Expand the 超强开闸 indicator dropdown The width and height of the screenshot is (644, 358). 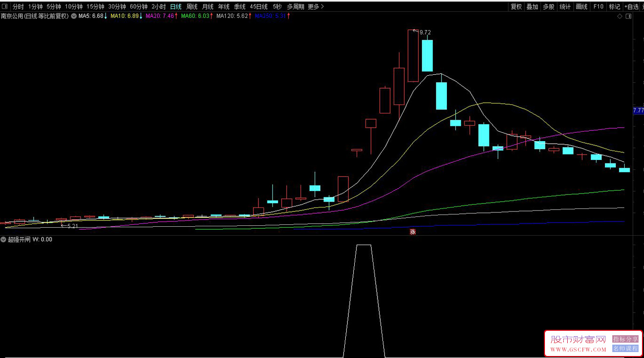point(3,240)
